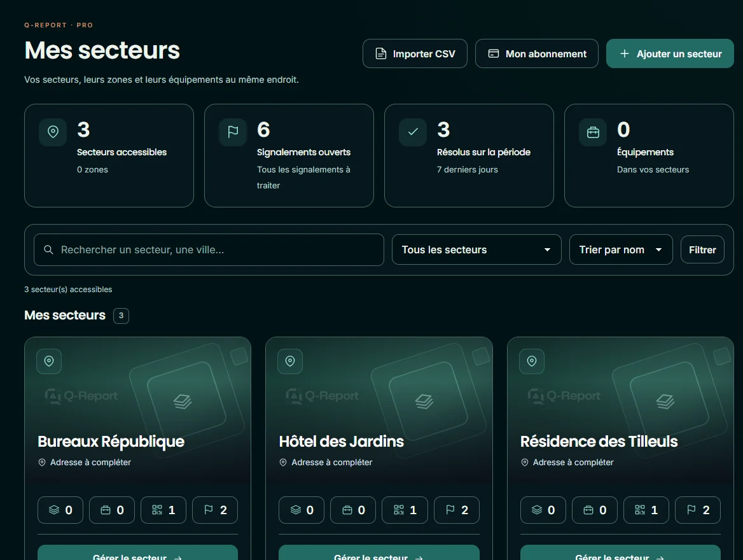Screen dimensions: 743x560
Task: Open the Tous les secteurs dropdown
Action: coord(476,249)
